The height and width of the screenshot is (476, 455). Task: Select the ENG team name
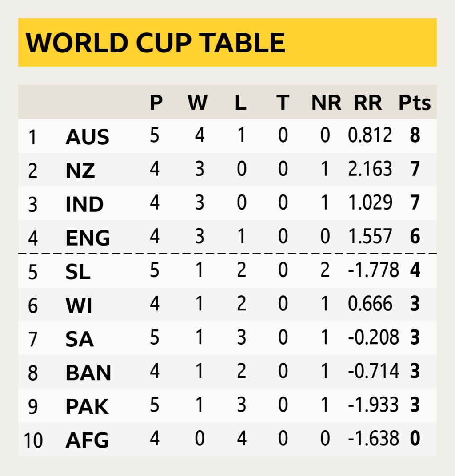click(88, 238)
